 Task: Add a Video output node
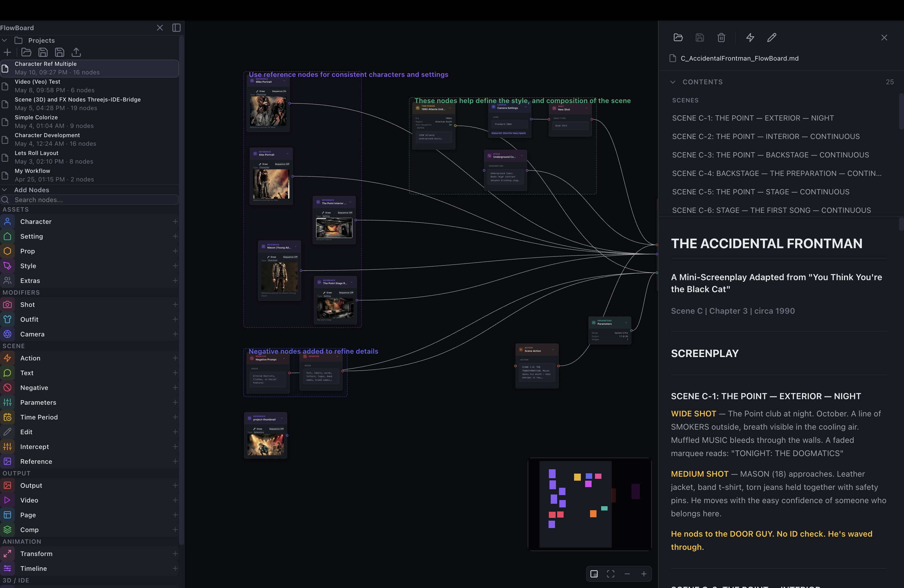175,500
